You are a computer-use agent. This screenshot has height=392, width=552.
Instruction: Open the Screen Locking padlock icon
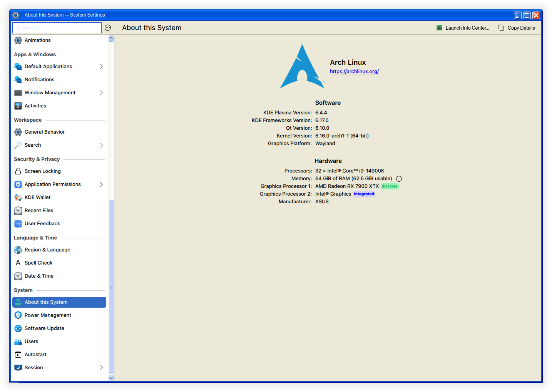[18, 171]
